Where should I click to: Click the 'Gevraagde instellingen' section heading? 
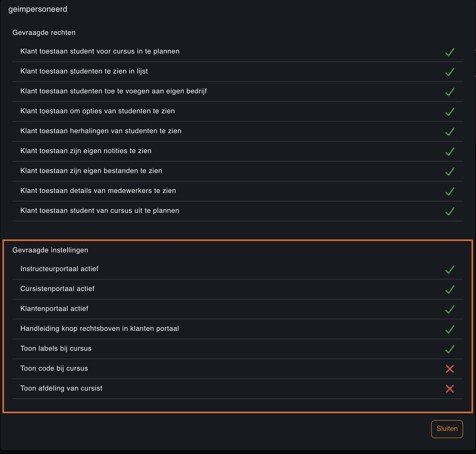[50, 250]
